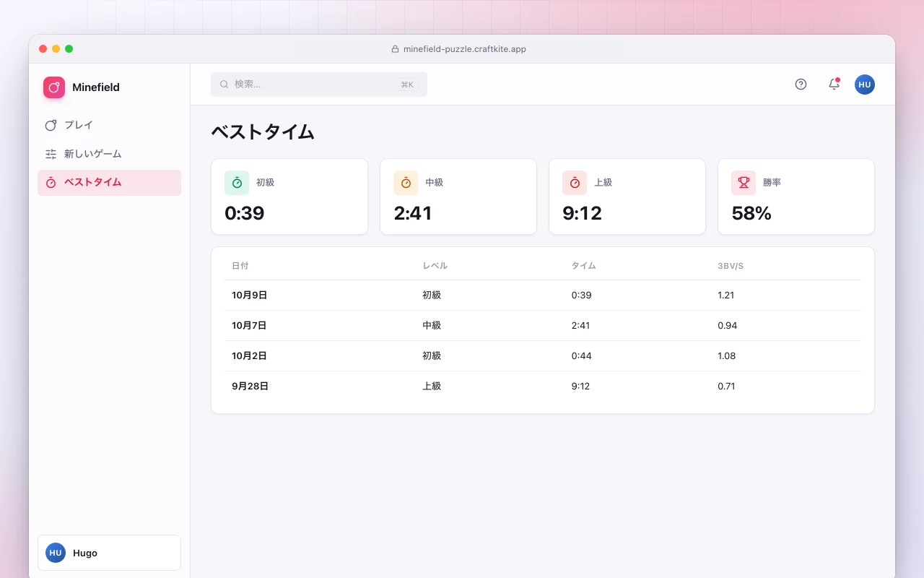
Task: Click the 0:44 time cell
Action: pyautogui.click(x=581, y=356)
